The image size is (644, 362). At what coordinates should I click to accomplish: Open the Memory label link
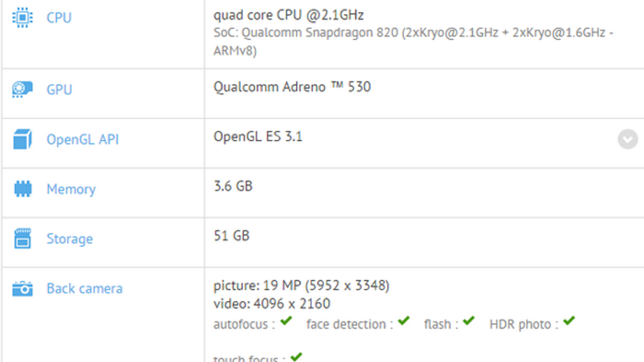(71, 189)
